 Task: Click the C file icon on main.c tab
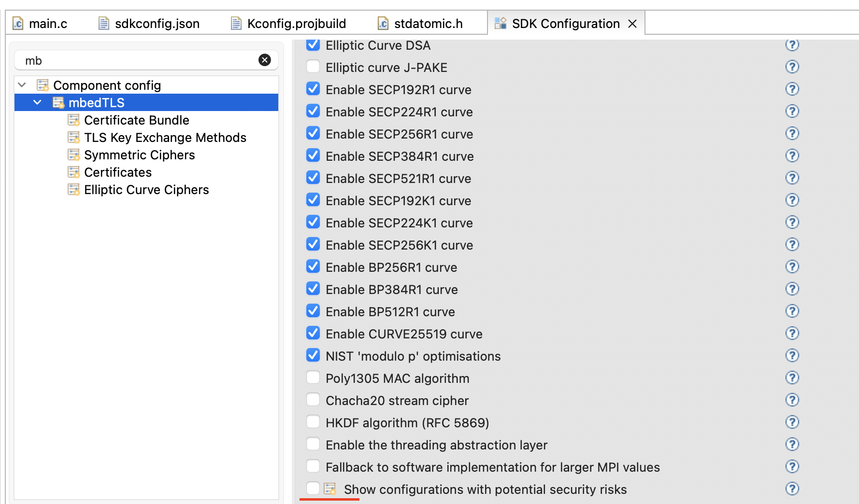click(17, 23)
